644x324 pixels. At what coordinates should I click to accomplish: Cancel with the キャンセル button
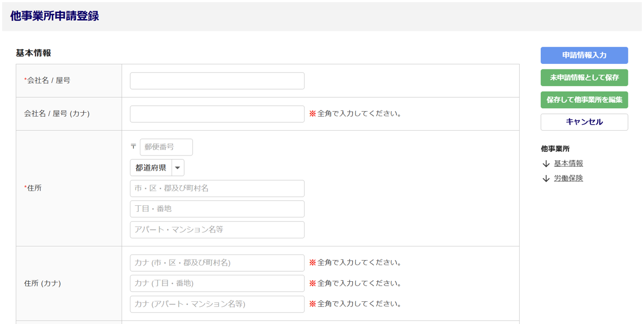click(584, 122)
